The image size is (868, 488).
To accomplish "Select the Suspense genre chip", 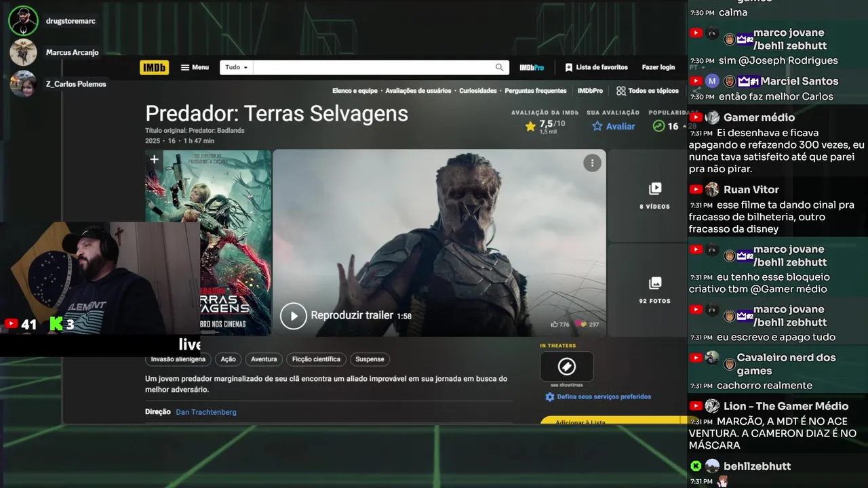I will 370,359.
